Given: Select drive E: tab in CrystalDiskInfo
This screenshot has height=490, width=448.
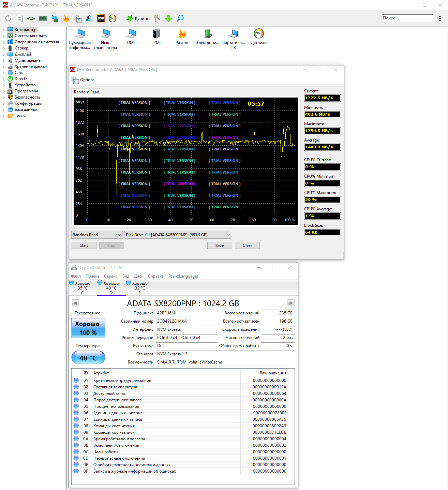Looking at the screenshot, I should [139, 288].
